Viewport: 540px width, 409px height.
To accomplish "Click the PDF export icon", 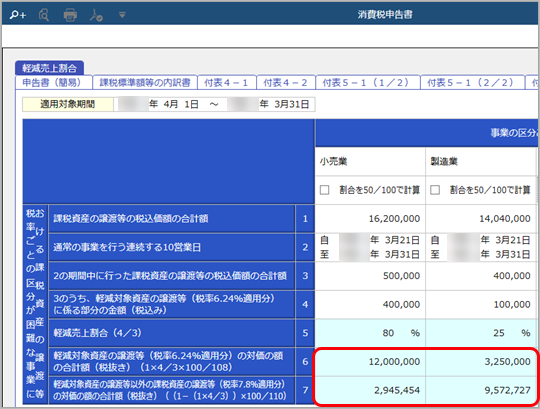I will click(96, 15).
